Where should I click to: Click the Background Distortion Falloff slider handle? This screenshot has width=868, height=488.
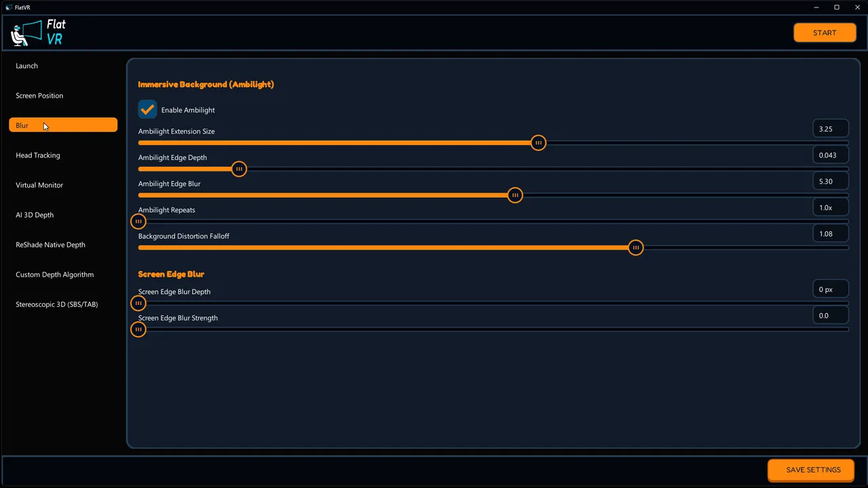[x=635, y=248]
